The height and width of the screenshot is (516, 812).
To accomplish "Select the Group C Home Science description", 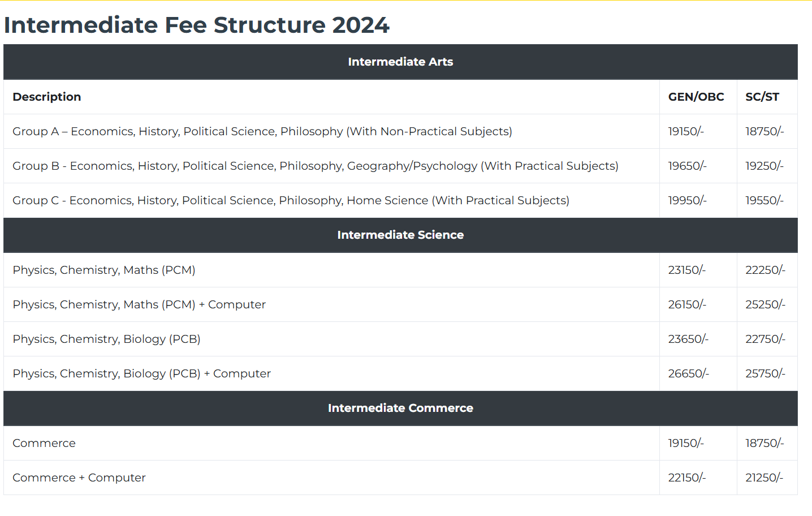I will [x=291, y=200].
